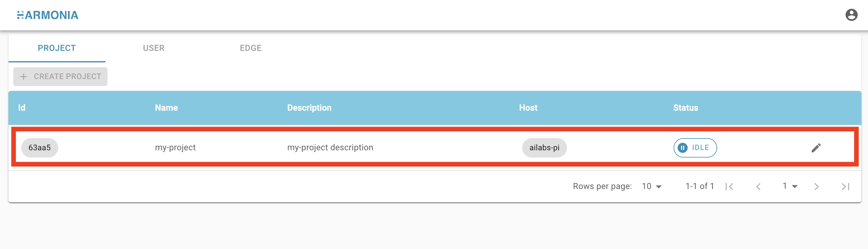The width and height of the screenshot is (868, 249).
Task: Click the CREATE PROJECT button
Action: [x=60, y=76]
